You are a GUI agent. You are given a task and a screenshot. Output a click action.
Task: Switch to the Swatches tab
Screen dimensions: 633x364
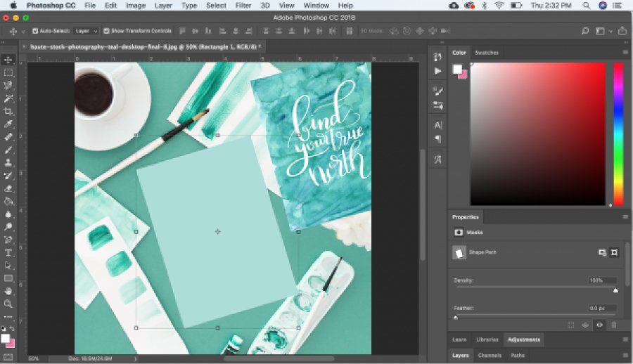point(486,53)
